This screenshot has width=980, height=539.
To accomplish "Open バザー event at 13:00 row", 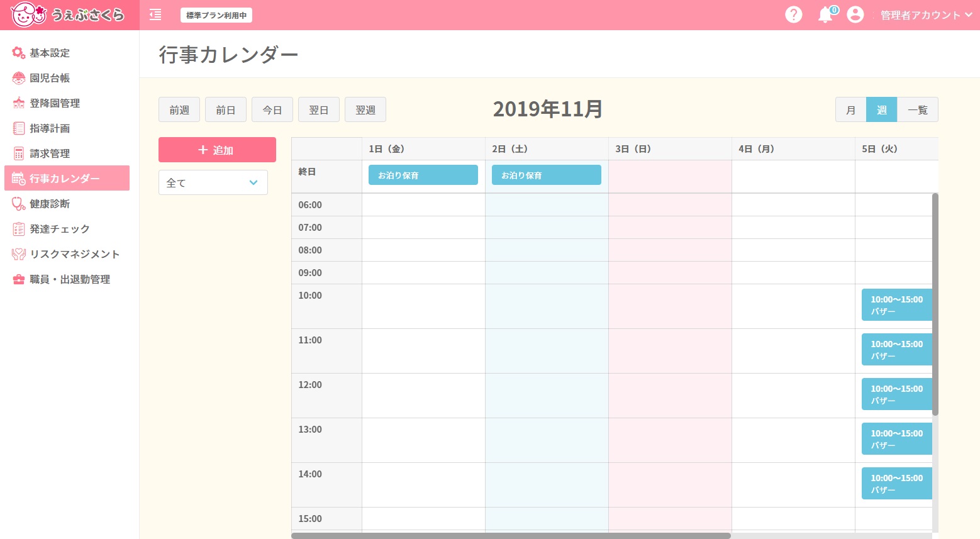I will pos(896,439).
